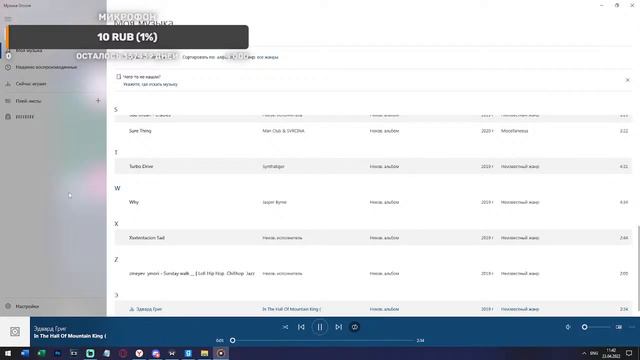The height and width of the screenshot is (360, 640).
Task: Open the artist 'Synthatiger'
Action: (x=273, y=167)
